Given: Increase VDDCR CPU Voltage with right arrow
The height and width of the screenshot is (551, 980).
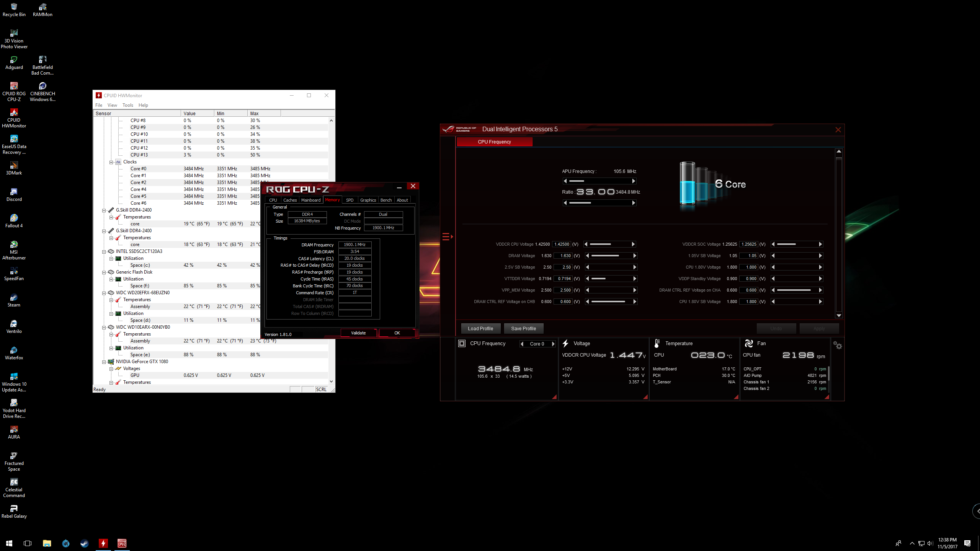Looking at the screenshot, I should pos(633,244).
